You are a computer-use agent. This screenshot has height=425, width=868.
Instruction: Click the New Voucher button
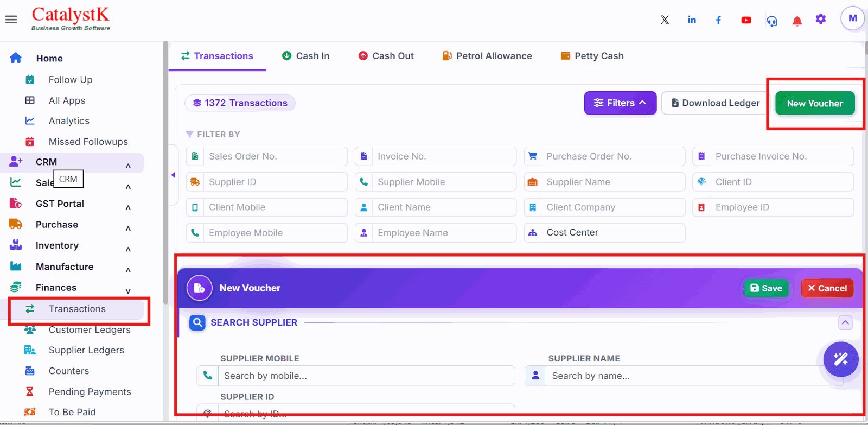[x=815, y=103]
